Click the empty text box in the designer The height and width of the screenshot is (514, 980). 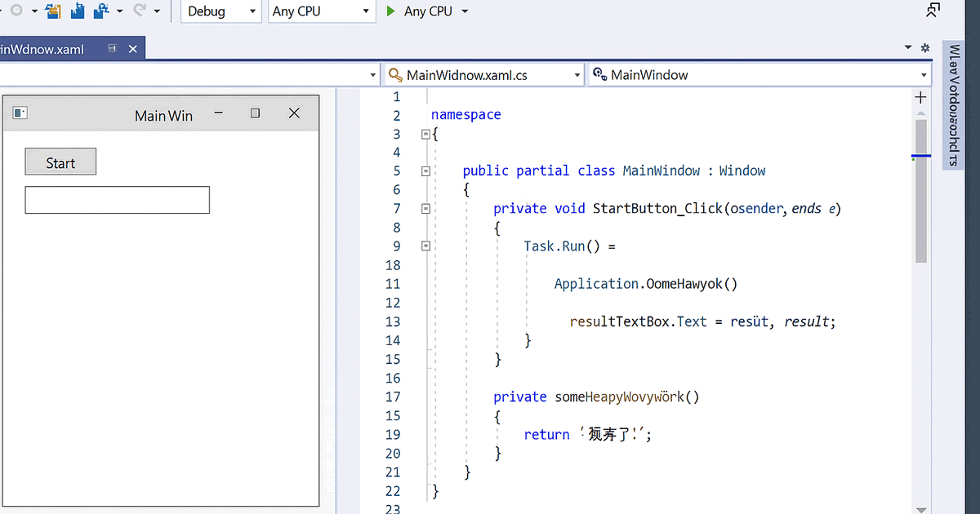[117, 199]
